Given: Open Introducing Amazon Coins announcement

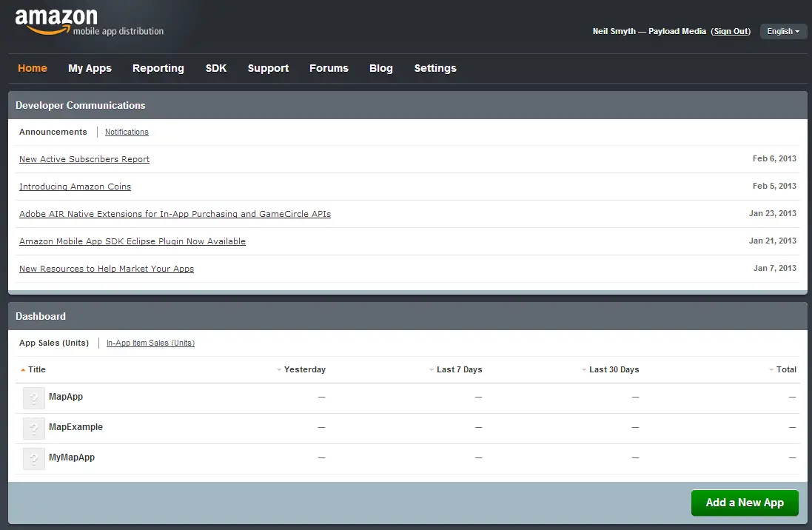Looking at the screenshot, I should (x=75, y=187).
